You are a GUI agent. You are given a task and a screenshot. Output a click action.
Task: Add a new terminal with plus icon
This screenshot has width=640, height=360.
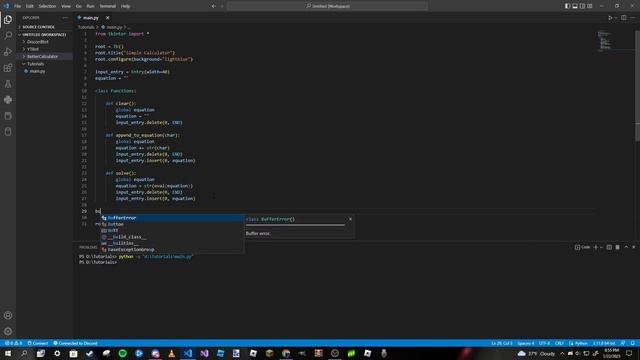(x=596, y=247)
